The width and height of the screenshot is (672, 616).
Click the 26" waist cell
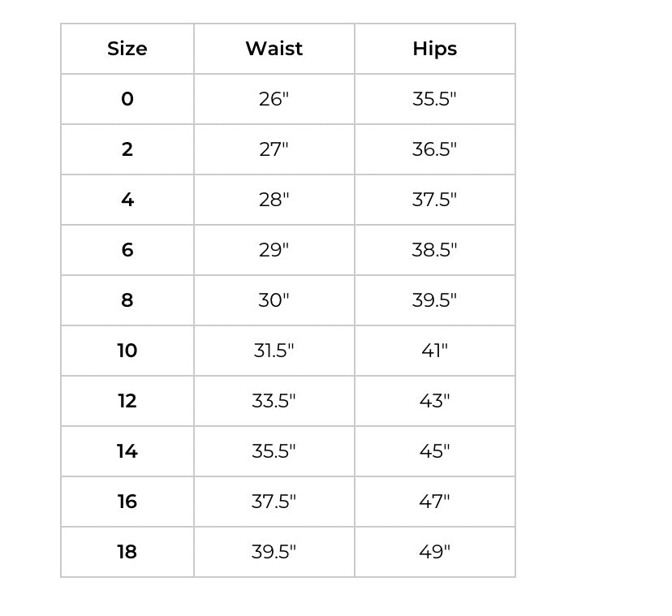[274, 99]
